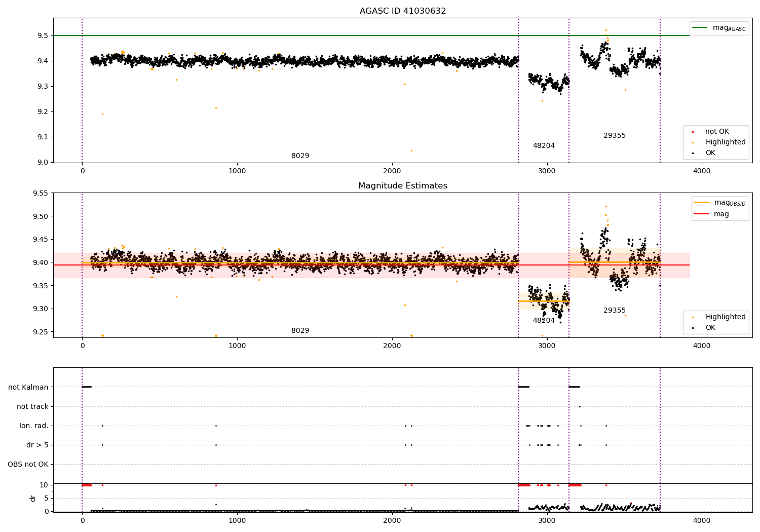Select the green mag AGASC legend entry
The image size is (760, 532).
click(719, 28)
